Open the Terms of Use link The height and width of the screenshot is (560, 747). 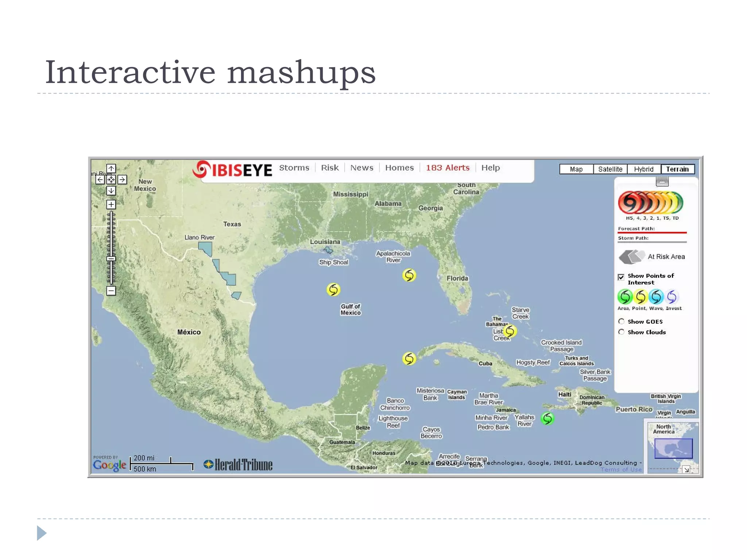621,470
